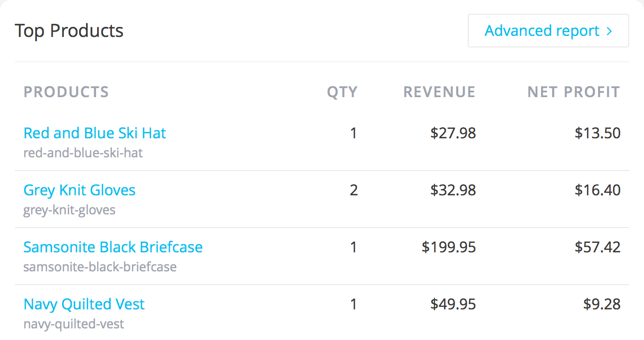
Task: Select the navy-quilted-vest slug text
Action: pyautogui.click(x=74, y=324)
